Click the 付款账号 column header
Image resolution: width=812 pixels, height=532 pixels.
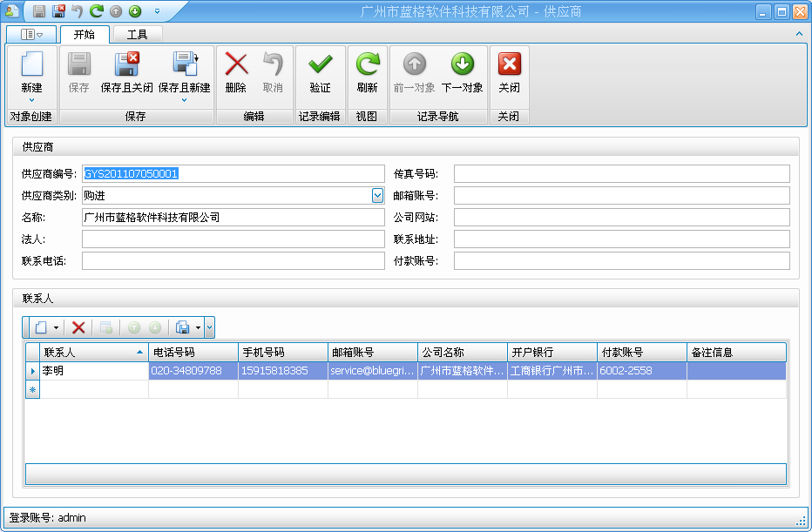tap(641, 353)
